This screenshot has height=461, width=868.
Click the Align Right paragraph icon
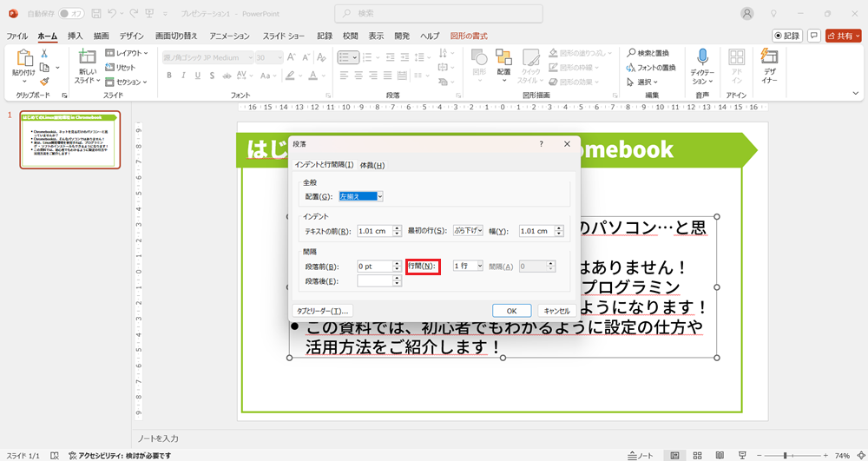(x=373, y=76)
